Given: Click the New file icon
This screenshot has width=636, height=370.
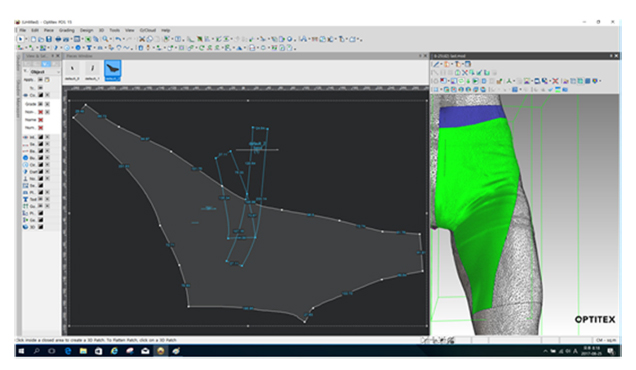Looking at the screenshot, I should 33,39.
